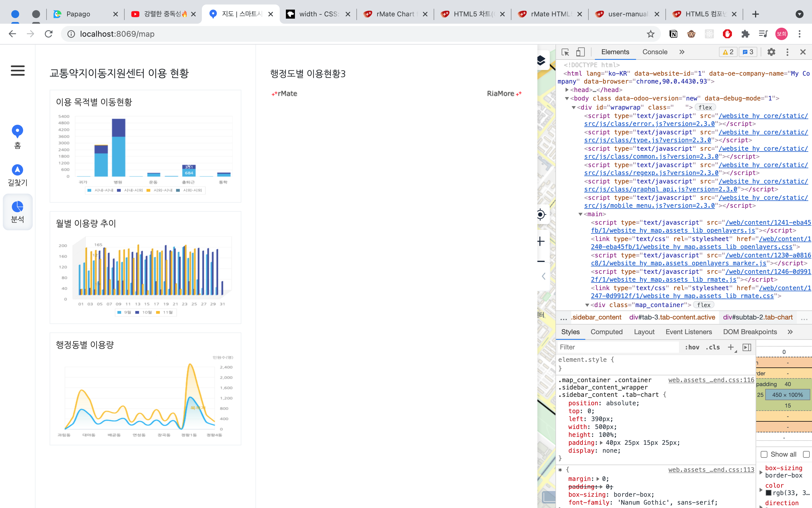Click the Tampermonkey monkey extension icon
Screen dimensions: 812x508
[691, 34]
